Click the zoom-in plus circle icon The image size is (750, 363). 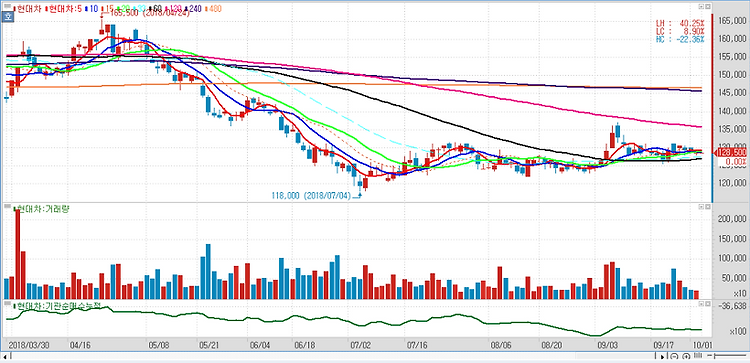(686, 356)
